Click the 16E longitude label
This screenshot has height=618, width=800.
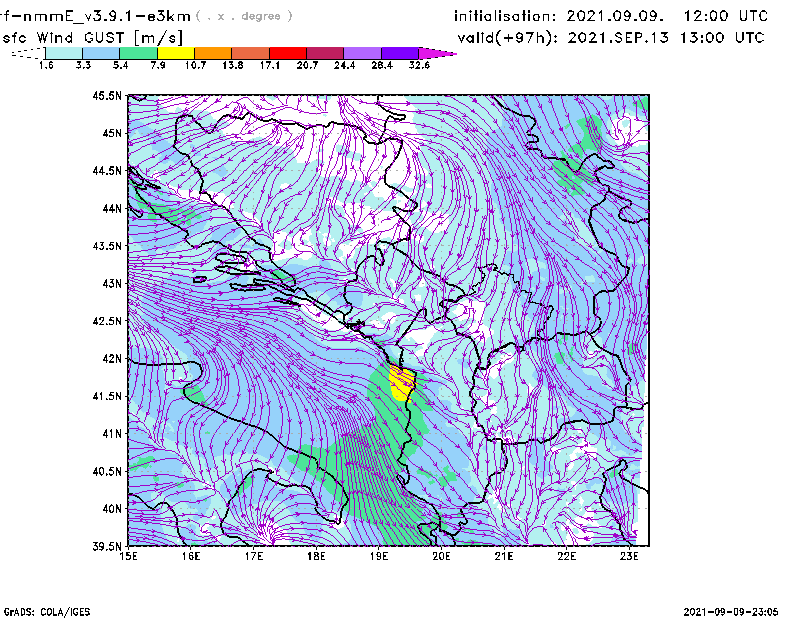pos(191,556)
